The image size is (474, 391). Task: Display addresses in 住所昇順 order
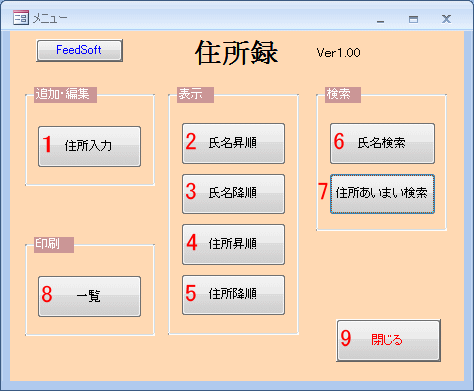pyautogui.click(x=233, y=244)
